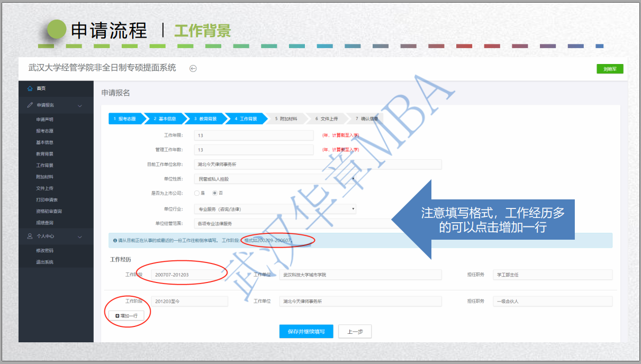
Task: Click the green 刘艳军 user button
Action: [x=610, y=69]
